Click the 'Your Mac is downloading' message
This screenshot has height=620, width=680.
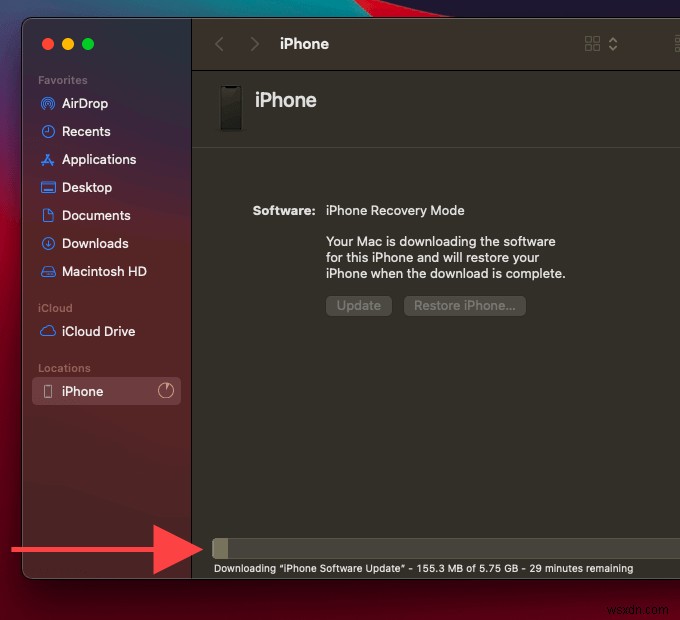[x=445, y=258]
